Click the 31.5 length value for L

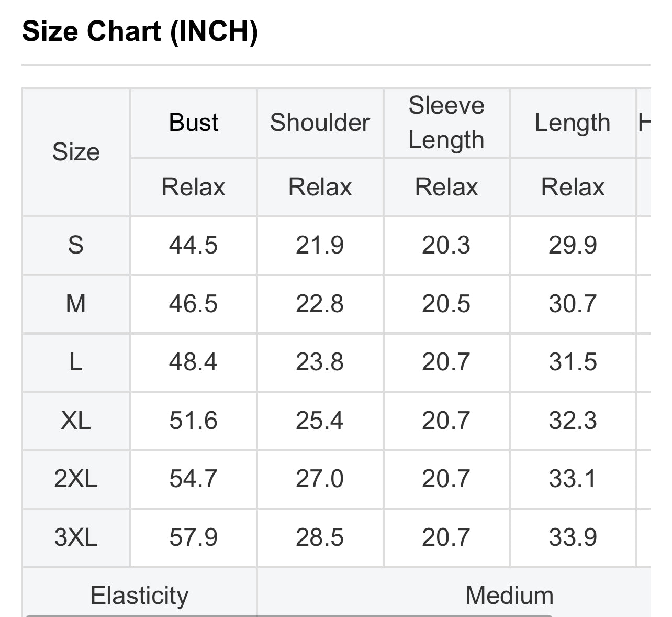(x=573, y=362)
